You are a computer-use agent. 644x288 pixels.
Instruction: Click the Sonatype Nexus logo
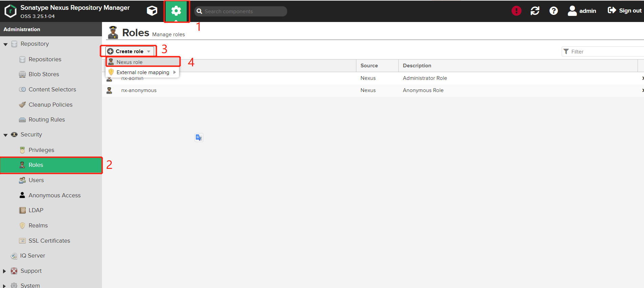[x=10, y=11]
